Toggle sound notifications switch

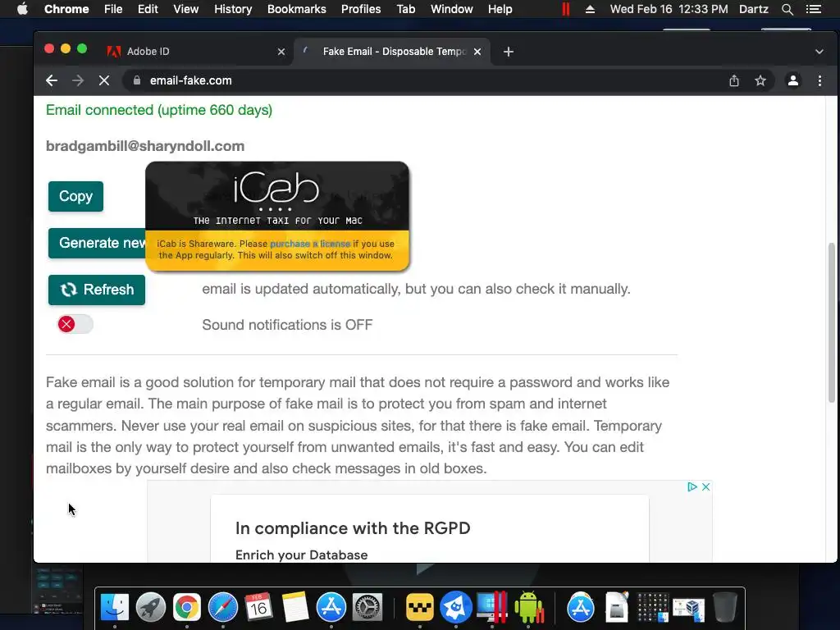(75, 324)
